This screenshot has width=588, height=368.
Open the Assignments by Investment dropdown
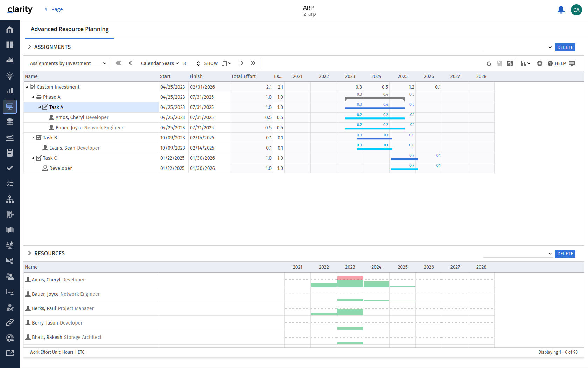pos(68,63)
